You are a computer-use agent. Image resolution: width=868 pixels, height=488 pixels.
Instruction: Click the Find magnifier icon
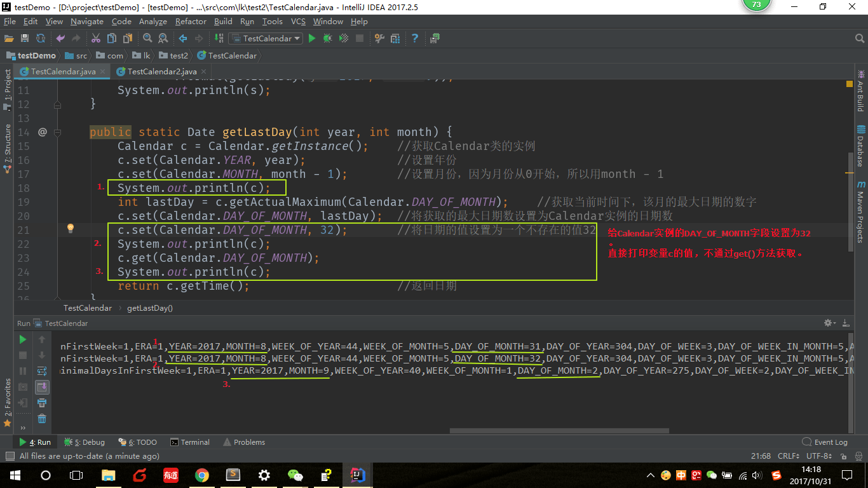coord(147,38)
